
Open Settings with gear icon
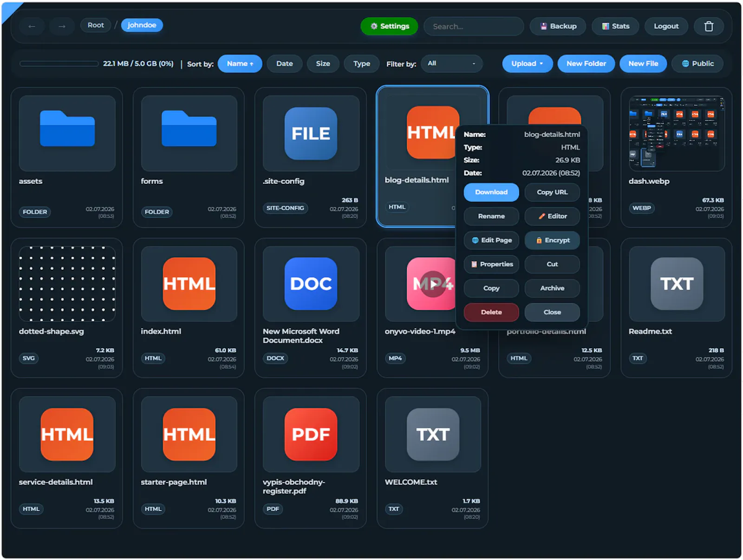pos(389,26)
